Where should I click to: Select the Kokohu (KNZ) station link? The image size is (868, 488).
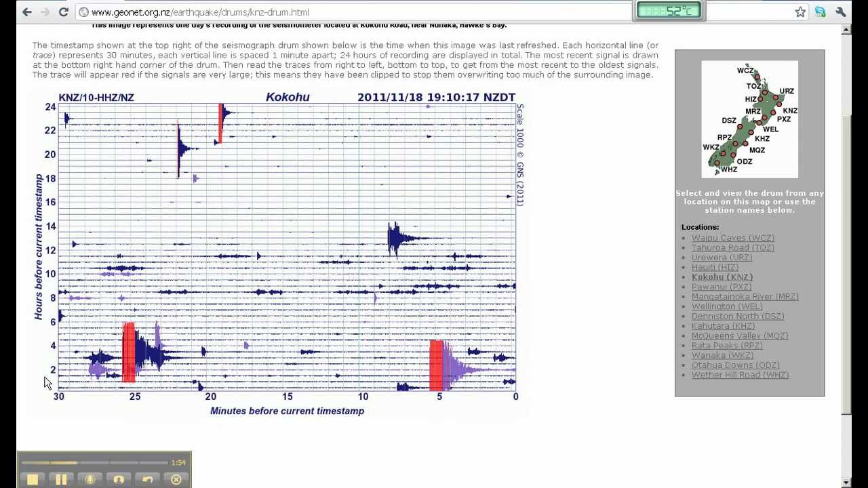click(722, 277)
